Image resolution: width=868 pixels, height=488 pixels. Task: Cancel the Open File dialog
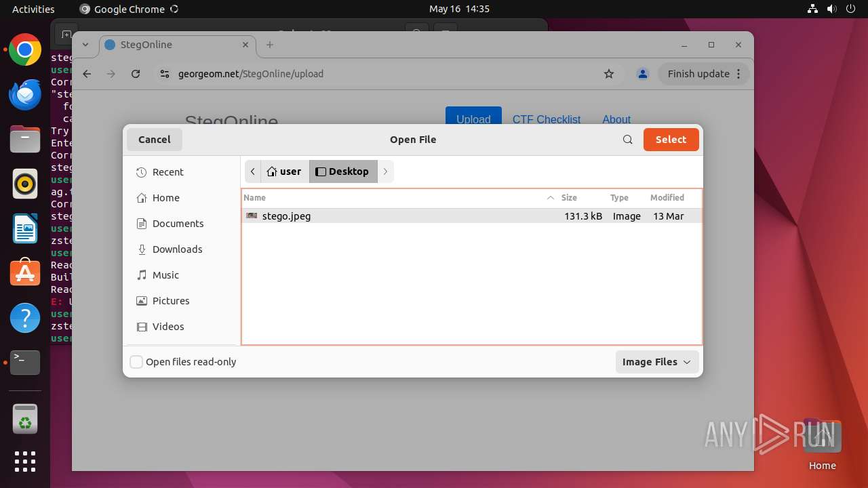coord(155,140)
